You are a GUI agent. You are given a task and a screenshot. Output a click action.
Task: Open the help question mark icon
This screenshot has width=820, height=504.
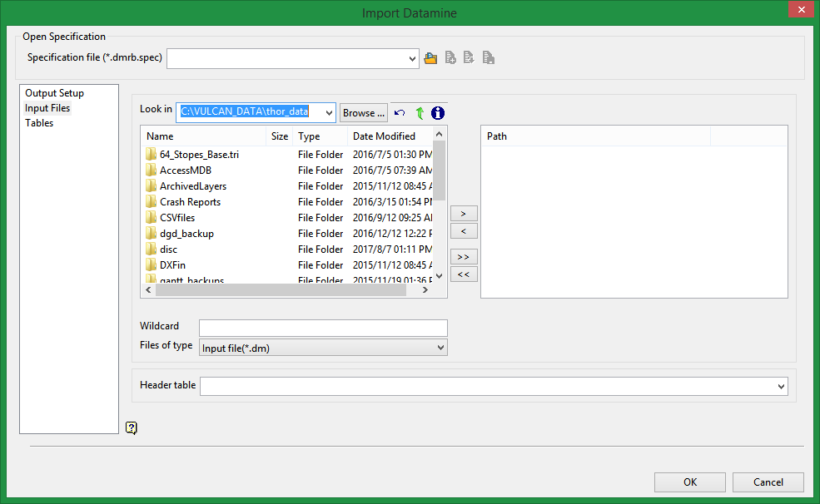pyautogui.click(x=132, y=427)
